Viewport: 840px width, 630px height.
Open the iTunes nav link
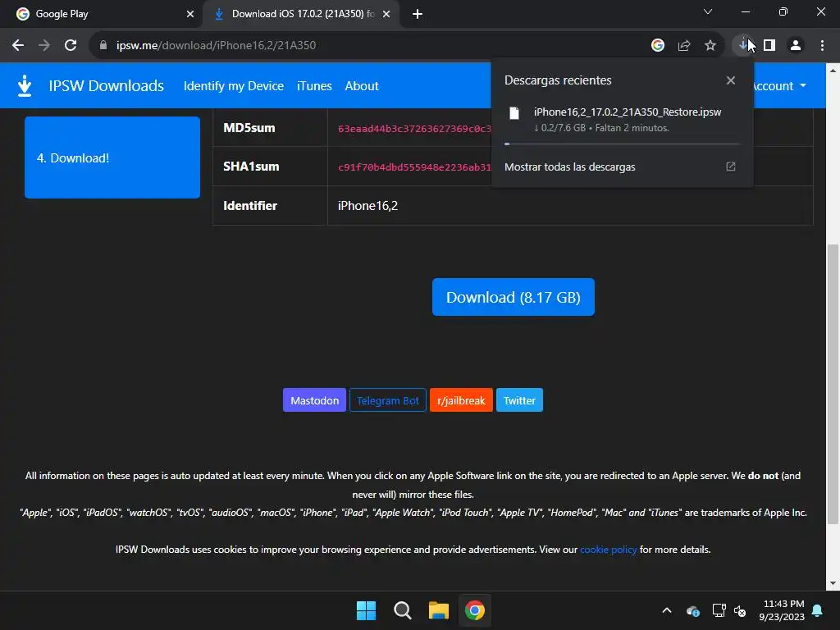click(x=314, y=85)
